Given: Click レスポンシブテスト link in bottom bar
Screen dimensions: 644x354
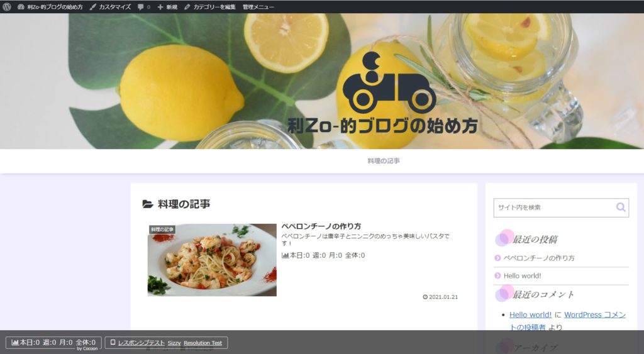Looking at the screenshot, I should tap(141, 343).
